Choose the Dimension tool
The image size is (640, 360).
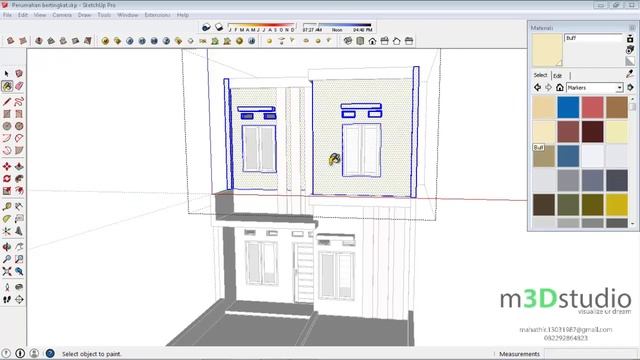pos(19,207)
